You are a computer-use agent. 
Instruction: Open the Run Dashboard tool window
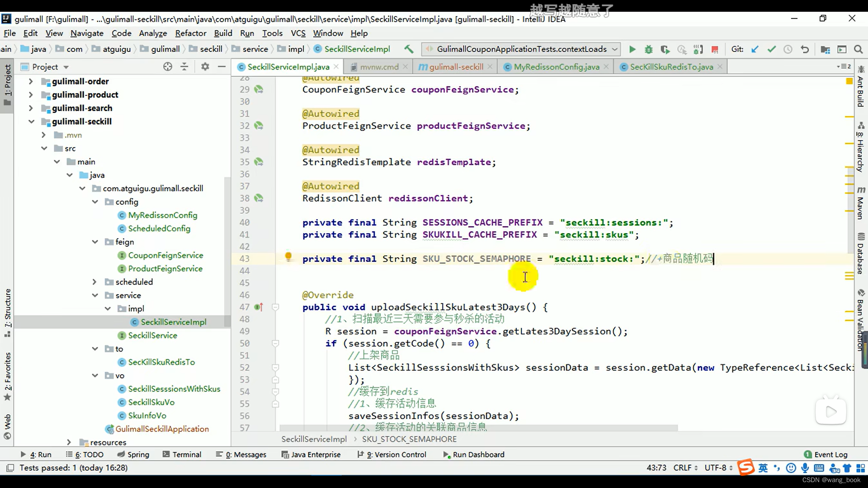(x=473, y=455)
